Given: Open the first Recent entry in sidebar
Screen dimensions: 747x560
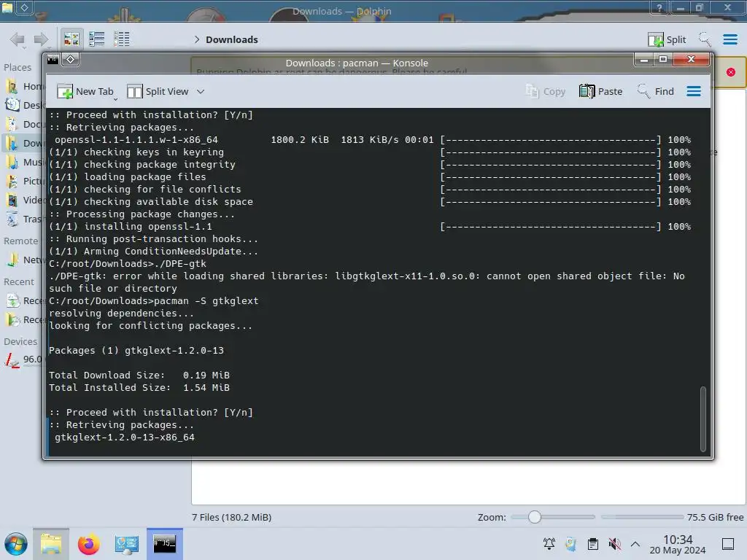Looking at the screenshot, I should (25, 301).
